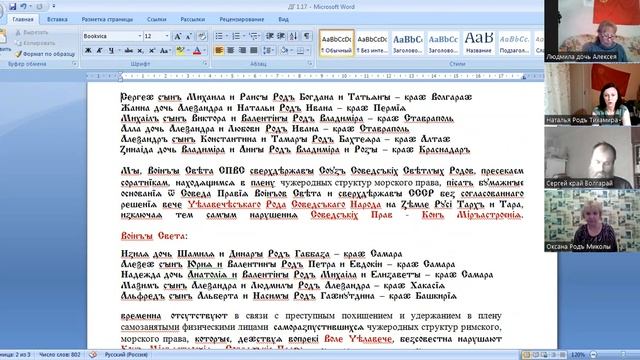Open the Вид ribbon tab
640x360 pixels.
pyautogui.click(x=283, y=19)
